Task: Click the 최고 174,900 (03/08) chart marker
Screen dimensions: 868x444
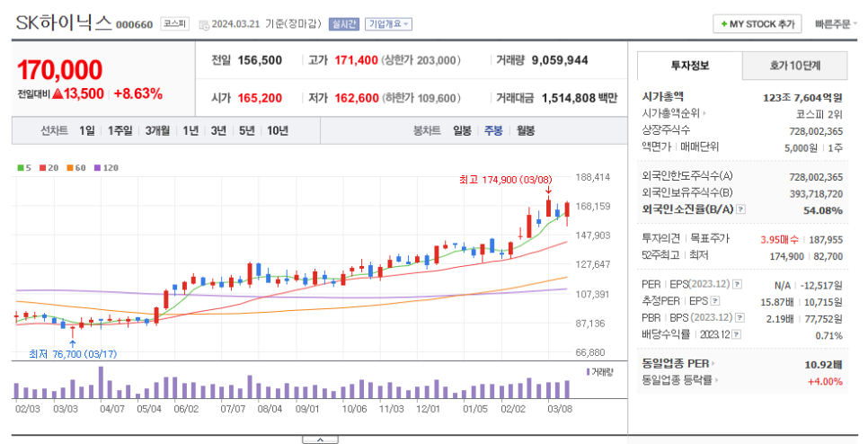Action: (x=505, y=180)
